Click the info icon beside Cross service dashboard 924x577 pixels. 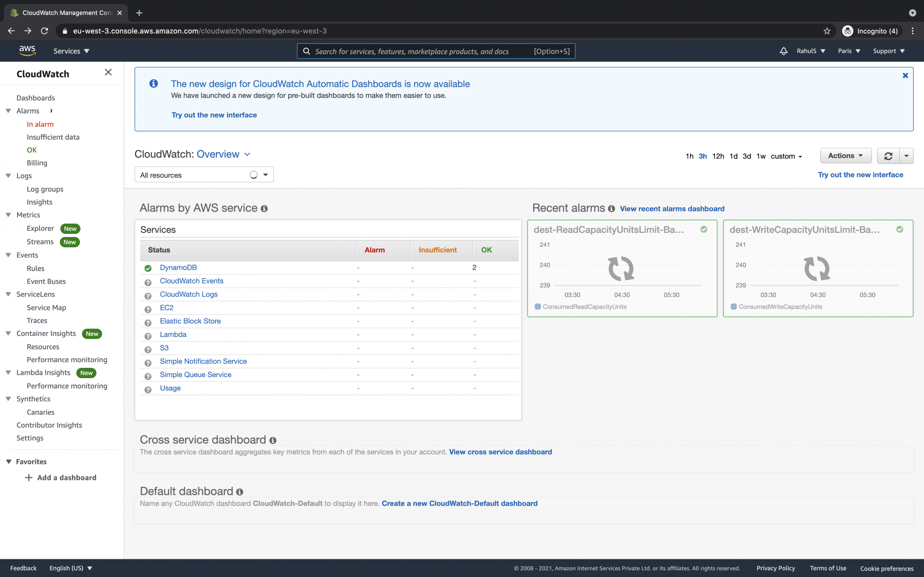coord(273,440)
